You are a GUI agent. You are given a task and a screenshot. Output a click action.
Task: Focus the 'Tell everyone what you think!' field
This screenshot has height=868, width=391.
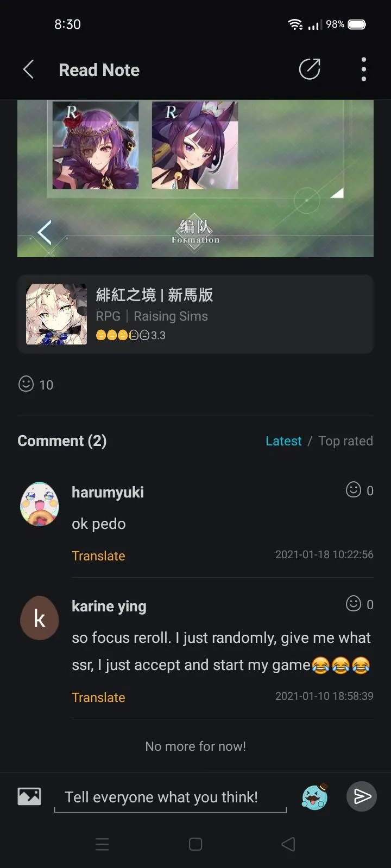pyautogui.click(x=171, y=797)
